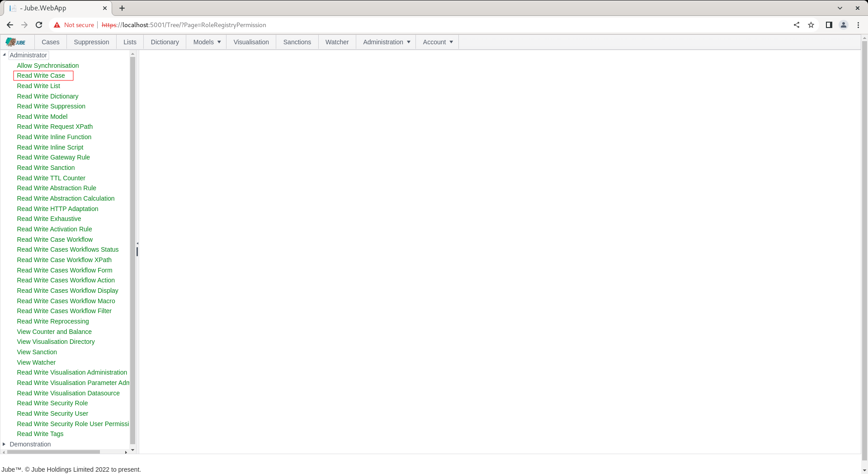Open the Models dropdown menu
The height and width of the screenshot is (474, 868).
207,42
